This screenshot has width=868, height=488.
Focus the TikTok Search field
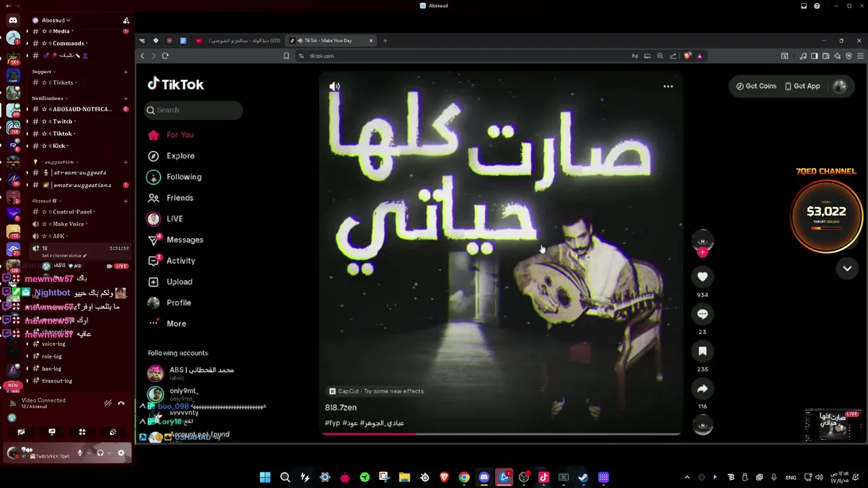tap(194, 110)
